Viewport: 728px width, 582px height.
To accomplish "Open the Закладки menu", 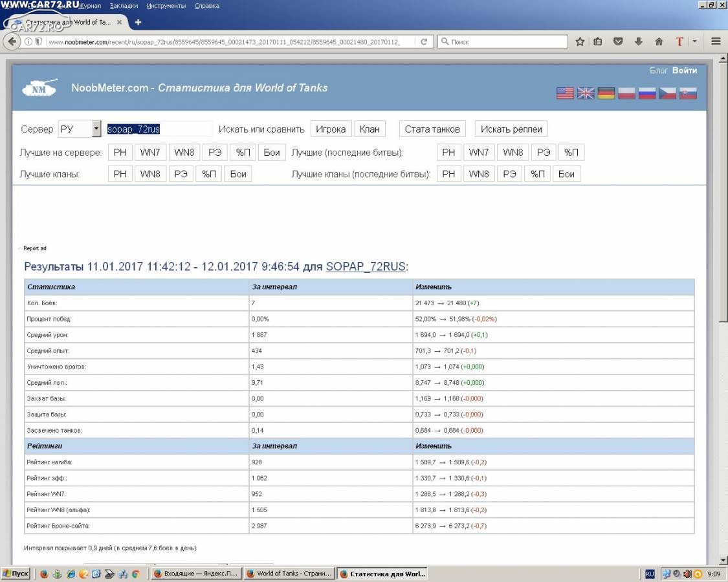I will pos(124,6).
